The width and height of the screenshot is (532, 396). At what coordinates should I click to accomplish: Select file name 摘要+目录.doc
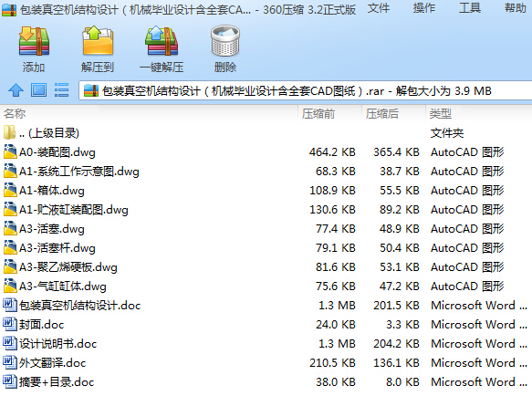coord(57,381)
